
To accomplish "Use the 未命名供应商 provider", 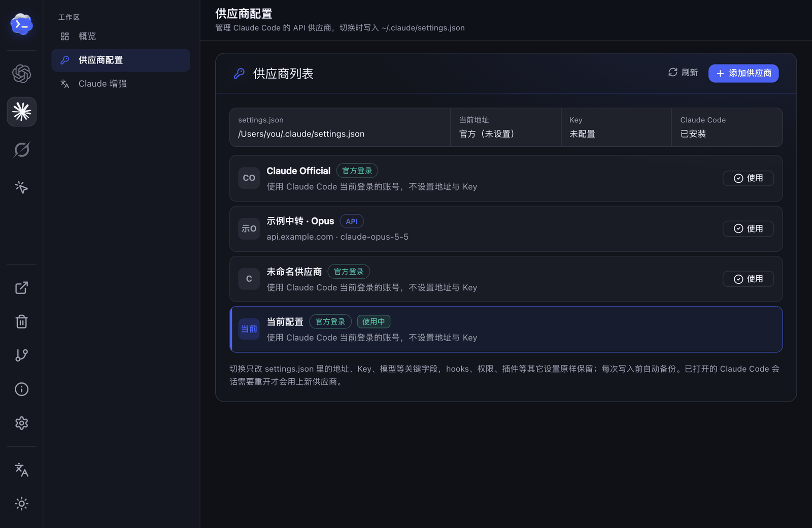I will [748, 279].
